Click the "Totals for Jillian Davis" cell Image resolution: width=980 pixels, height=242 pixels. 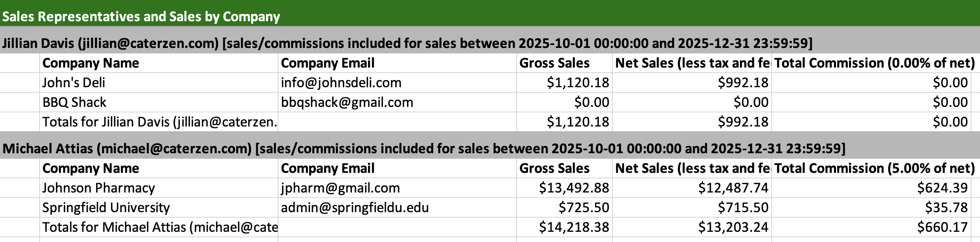(x=159, y=122)
